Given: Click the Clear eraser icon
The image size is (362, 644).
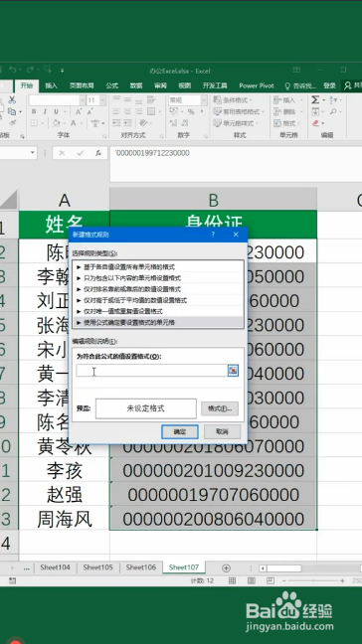Looking at the screenshot, I should pos(315,123).
